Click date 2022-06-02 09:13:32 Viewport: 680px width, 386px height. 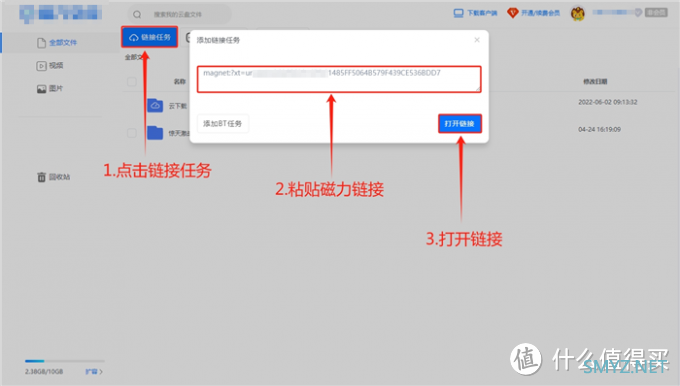click(x=608, y=102)
